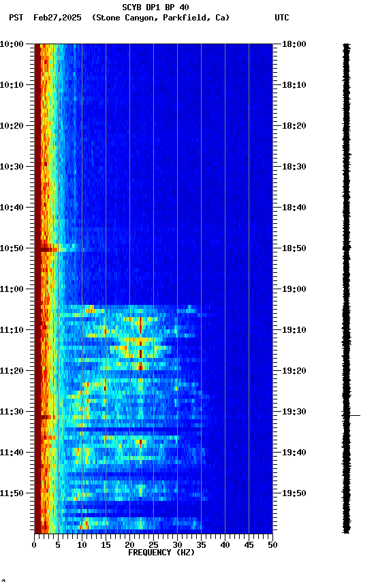The width and height of the screenshot is (376, 588).
Task: Click the '10:40' PST time label
Action: click(x=12, y=208)
